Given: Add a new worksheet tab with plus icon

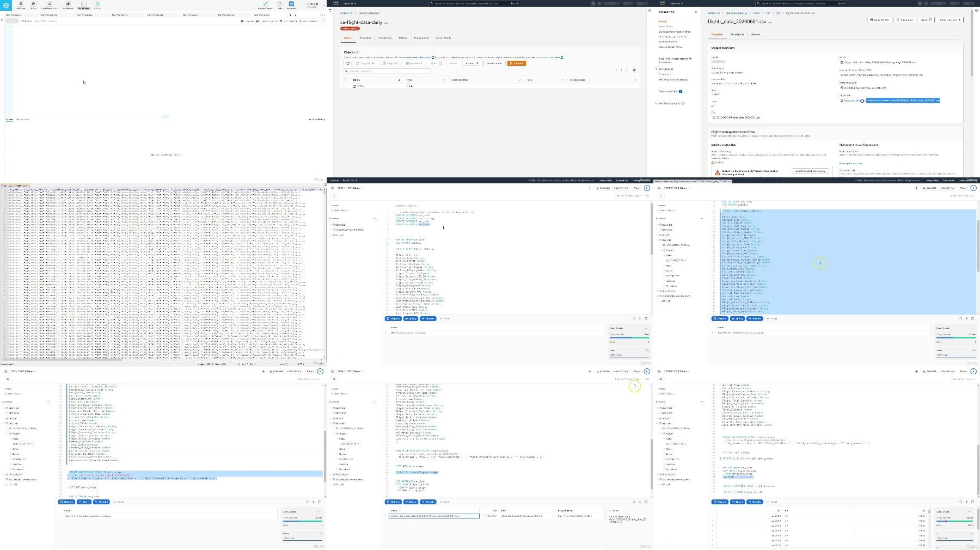Looking at the screenshot, I should [x=290, y=15].
